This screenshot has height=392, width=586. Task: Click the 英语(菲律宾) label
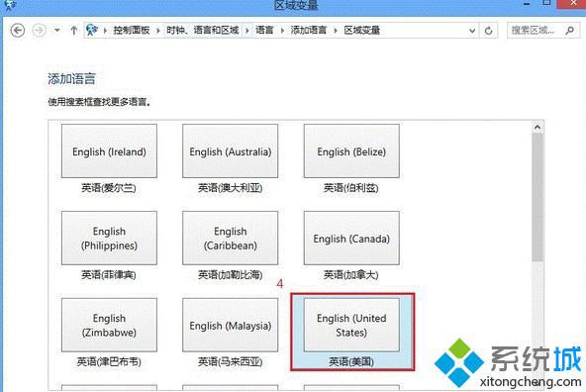pyautogui.click(x=109, y=274)
